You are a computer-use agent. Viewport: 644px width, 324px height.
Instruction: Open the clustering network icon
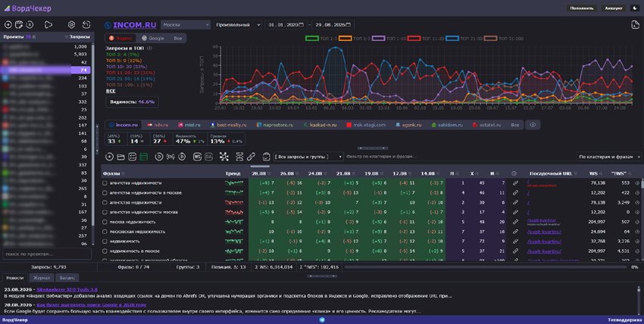click(x=224, y=157)
